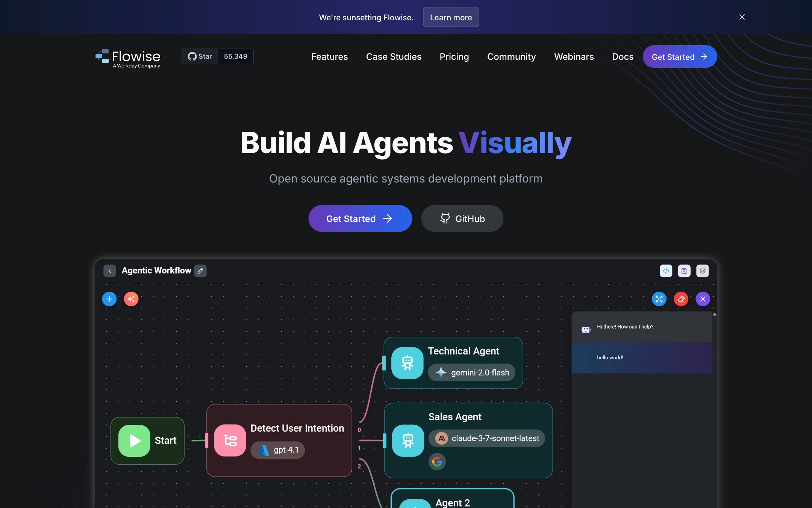Click output handle 0 on Detect User Intention

359,430
